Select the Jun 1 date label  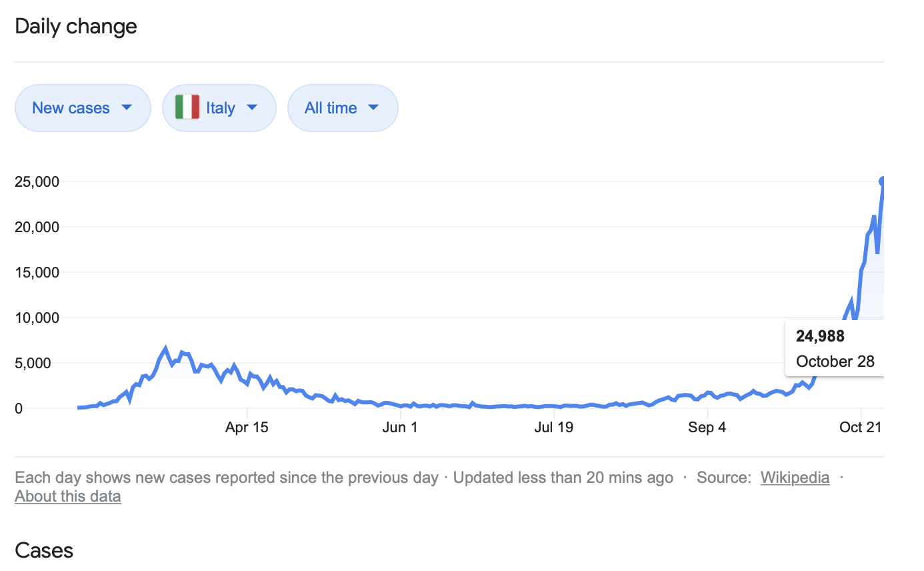[x=400, y=428]
